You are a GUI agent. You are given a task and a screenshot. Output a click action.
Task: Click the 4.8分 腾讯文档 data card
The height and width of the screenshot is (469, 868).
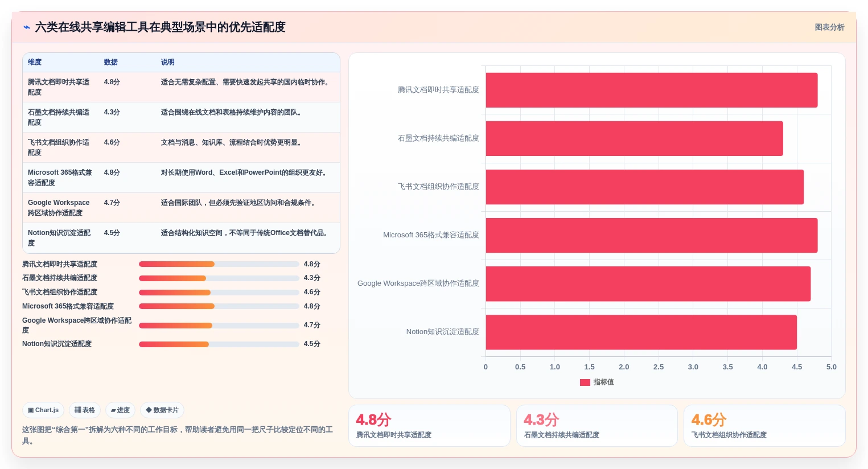click(429, 426)
